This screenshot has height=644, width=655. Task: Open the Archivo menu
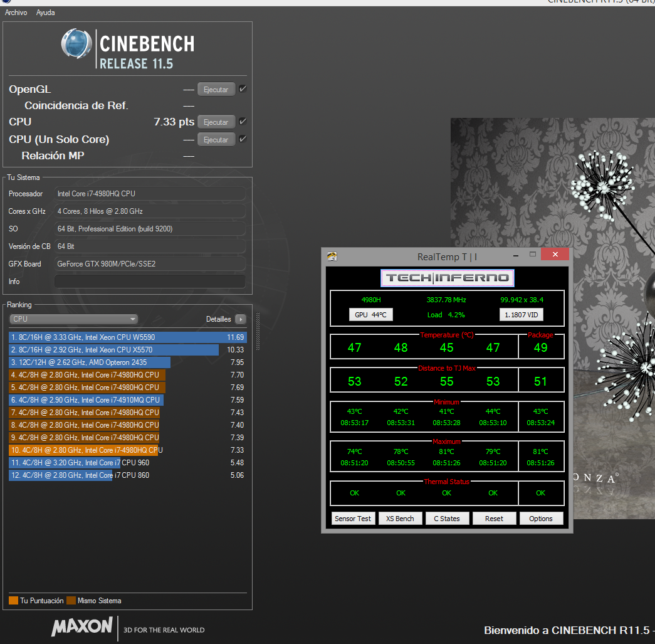pyautogui.click(x=16, y=13)
